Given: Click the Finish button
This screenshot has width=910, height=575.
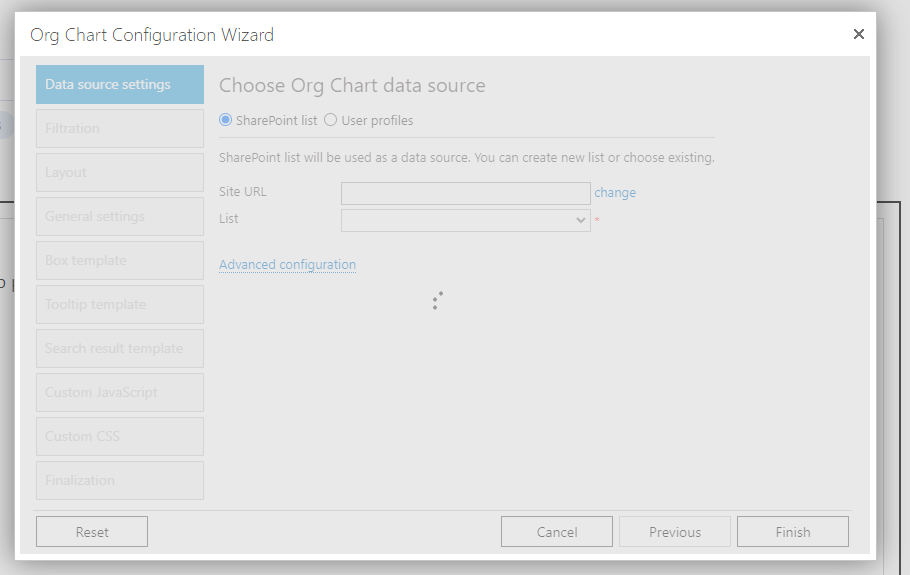Looking at the screenshot, I should 793,532.
